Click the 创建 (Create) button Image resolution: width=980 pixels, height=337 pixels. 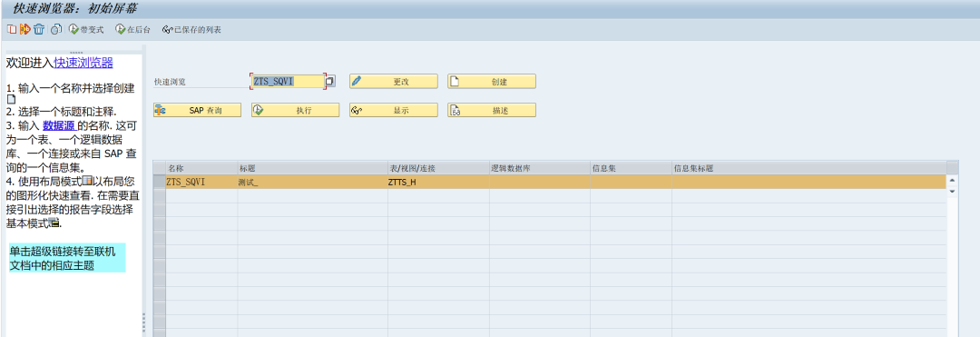tap(492, 81)
